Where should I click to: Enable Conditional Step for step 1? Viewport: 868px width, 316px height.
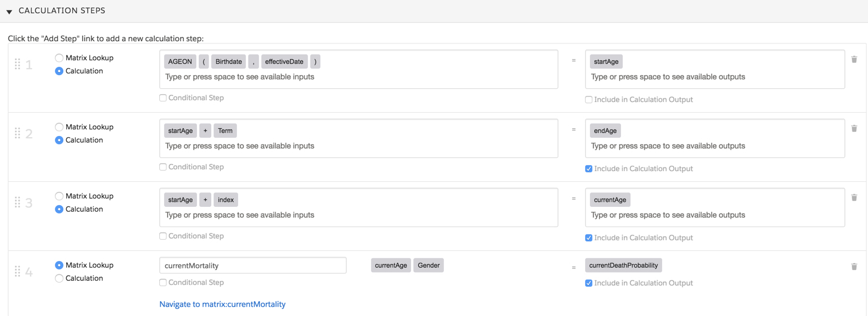[x=163, y=98]
